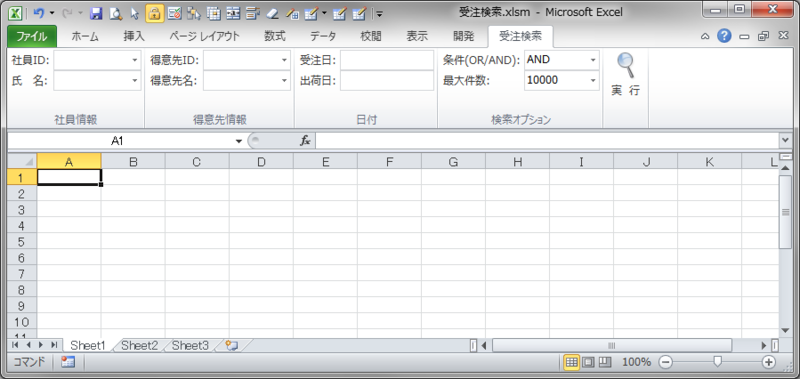Switch to Normal view button
Screen dimensions: 800x379
click(571, 362)
